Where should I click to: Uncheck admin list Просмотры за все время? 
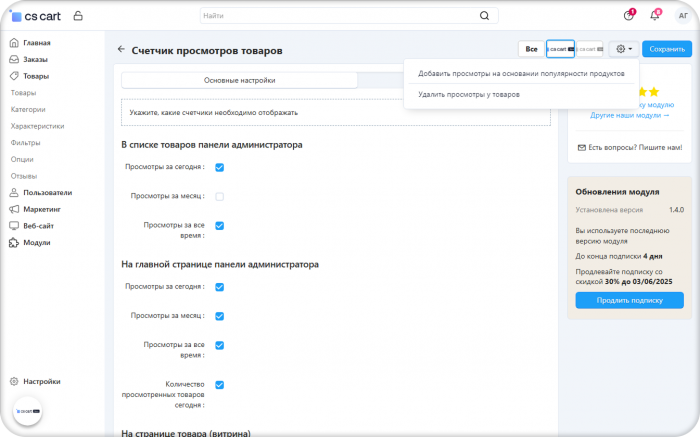tap(220, 226)
